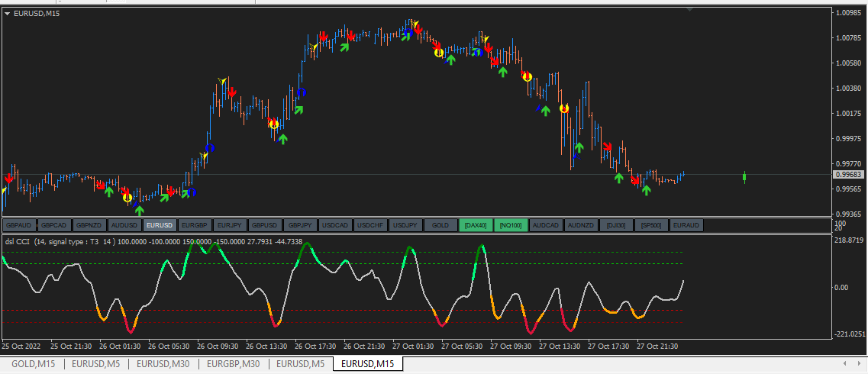
Task: Load the USDJPY symbol button
Action: (406, 225)
